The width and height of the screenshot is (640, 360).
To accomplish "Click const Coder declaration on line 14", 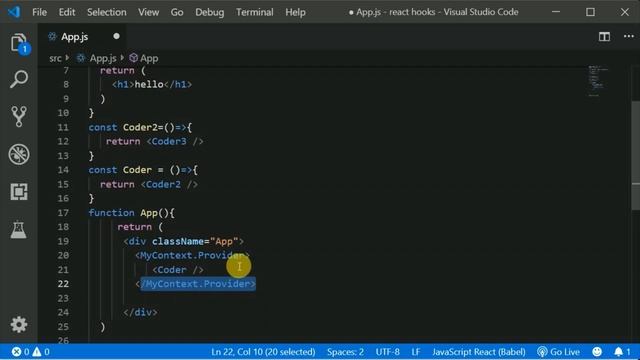I will [x=143, y=170].
